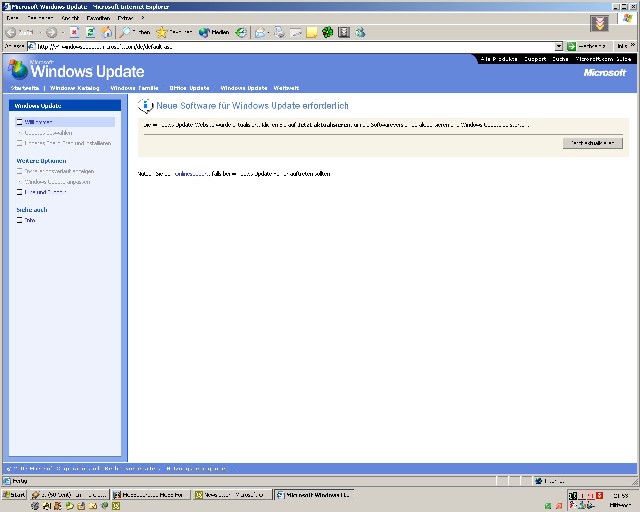
Task: Launch the green ICQ flower icon
Action: click(328, 32)
